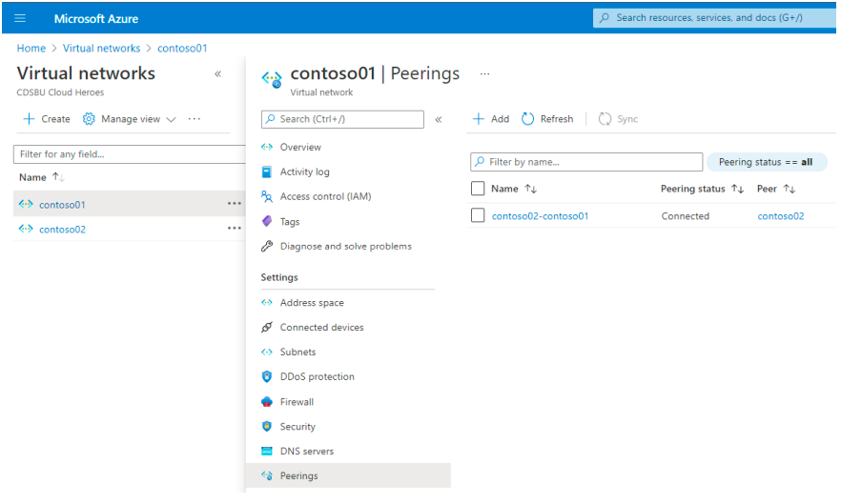Viewport: 841px width, 504px height.
Task: Click the Peerings menu icon
Action: (x=267, y=475)
